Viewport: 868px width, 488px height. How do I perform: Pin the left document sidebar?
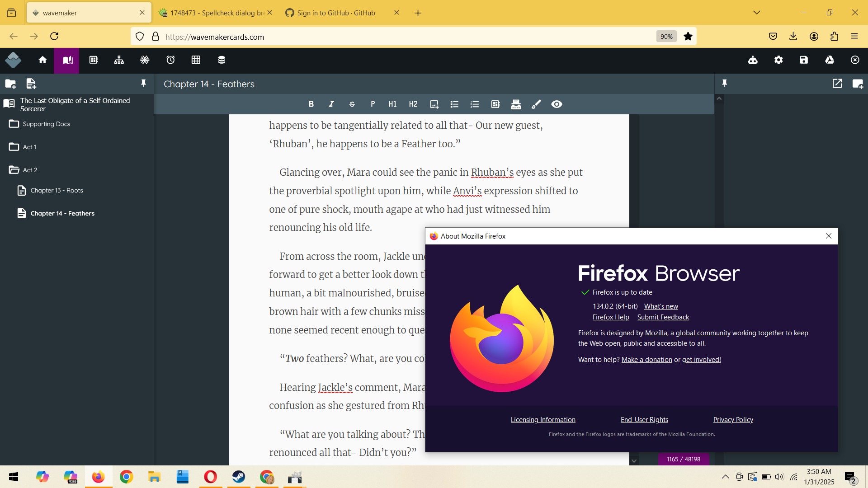(143, 83)
